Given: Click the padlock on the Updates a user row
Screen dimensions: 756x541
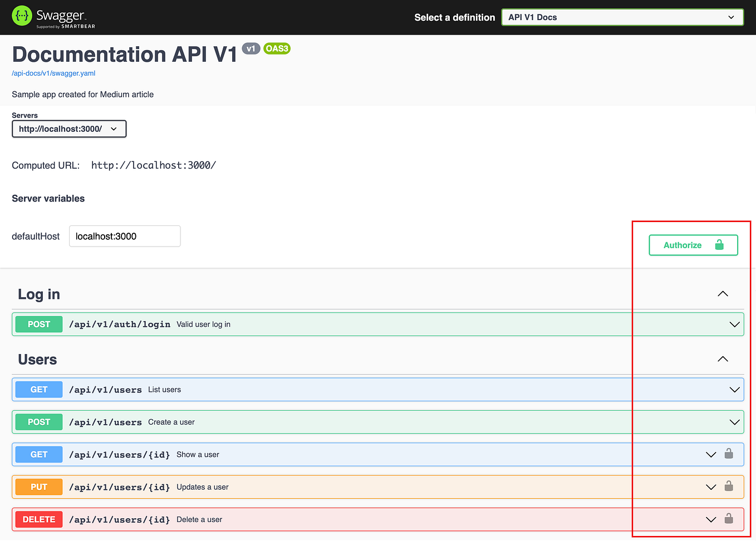Looking at the screenshot, I should pyautogui.click(x=729, y=486).
